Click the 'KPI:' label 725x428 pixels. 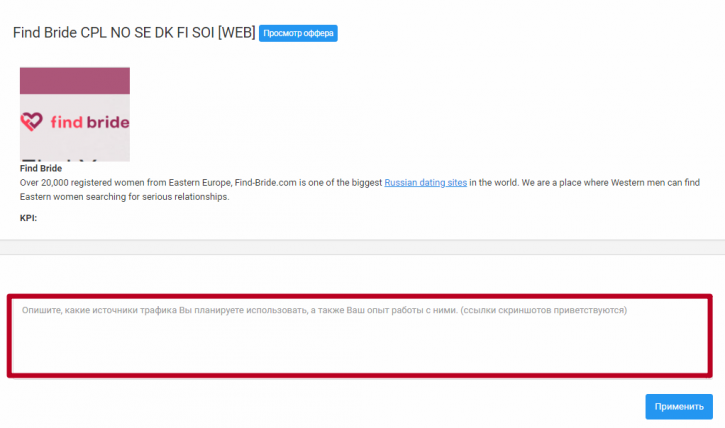pos(28,218)
